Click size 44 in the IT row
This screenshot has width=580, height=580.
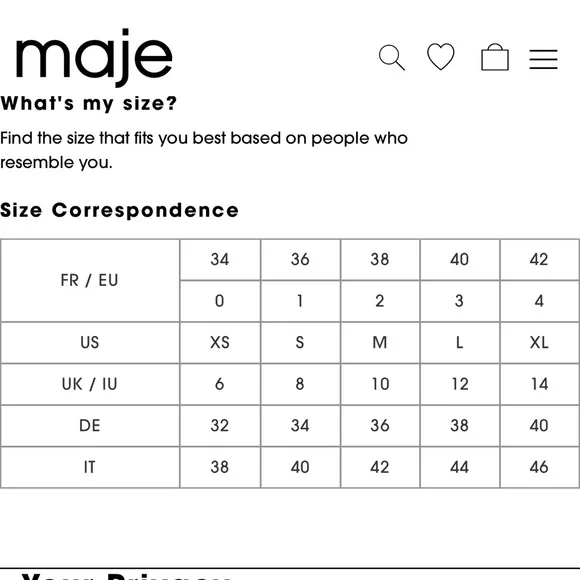(x=459, y=467)
